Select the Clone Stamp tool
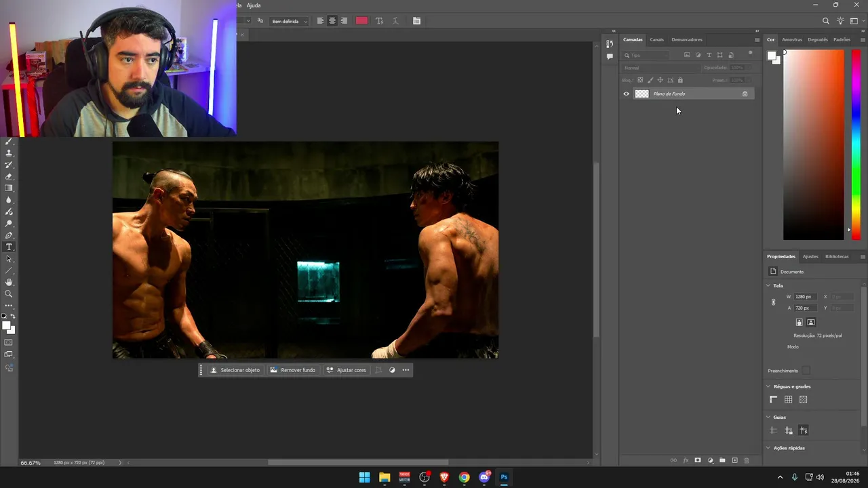The height and width of the screenshot is (488, 868). (9, 153)
